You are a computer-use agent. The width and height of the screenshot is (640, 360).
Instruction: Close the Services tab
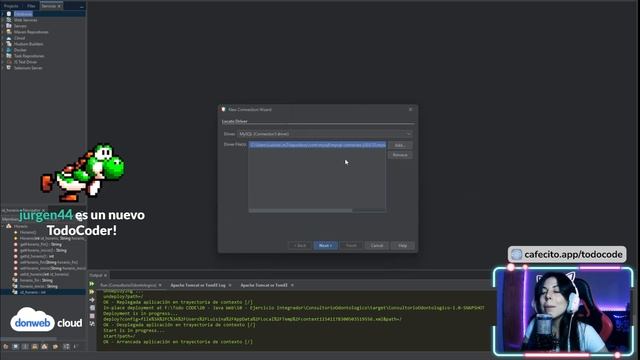pos(59,6)
